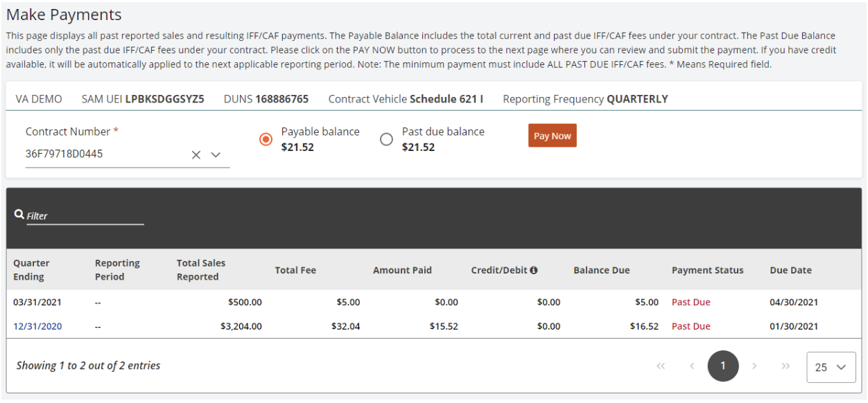Click the Credit/Debit info icon
This screenshot has height=403, width=868.
tap(534, 270)
